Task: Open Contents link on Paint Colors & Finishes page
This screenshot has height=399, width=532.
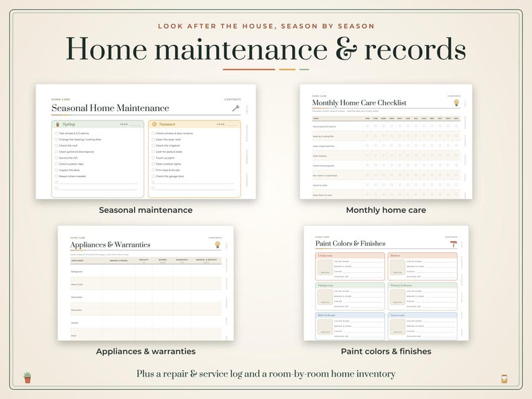Action: (x=451, y=237)
